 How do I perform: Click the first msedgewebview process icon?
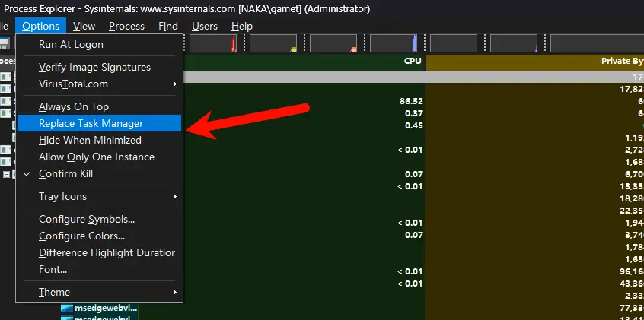click(x=67, y=308)
